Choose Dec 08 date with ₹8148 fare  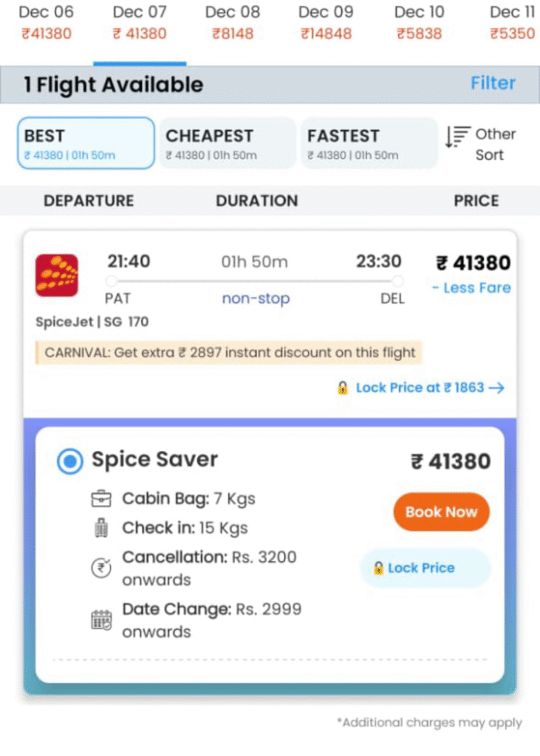click(x=233, y=23)
